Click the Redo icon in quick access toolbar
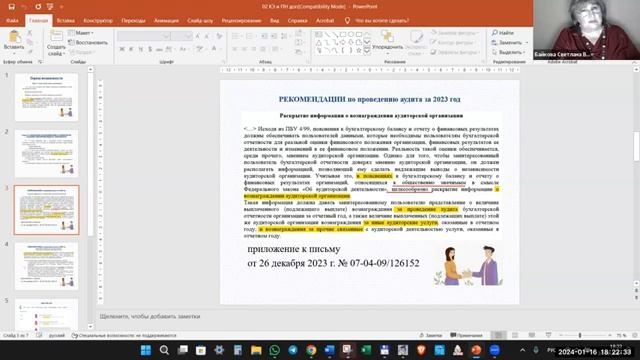The image size is (640, 360). [x=38, y=7]
